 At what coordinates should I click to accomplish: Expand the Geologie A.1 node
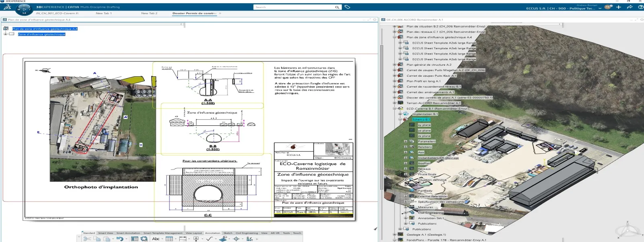coord(394,234)
